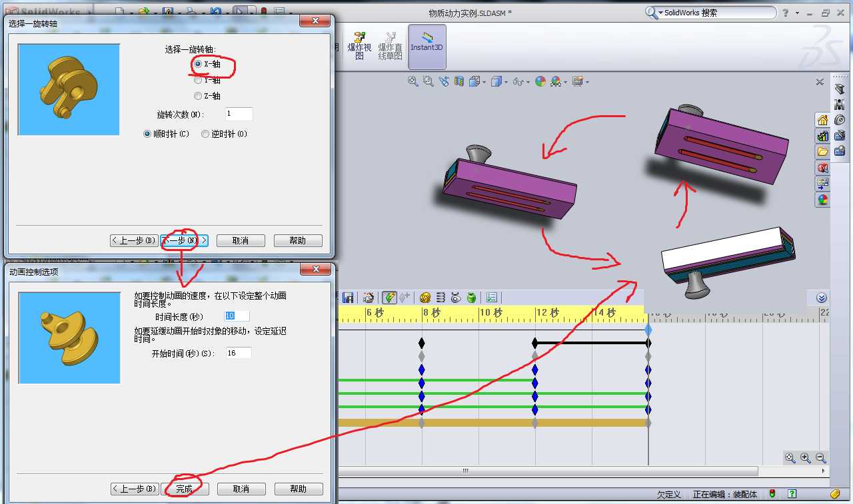The width and height of the screenshot is (853, 504).
Task: Open SolidWorks Resources home tab
Action: point(822,120)
